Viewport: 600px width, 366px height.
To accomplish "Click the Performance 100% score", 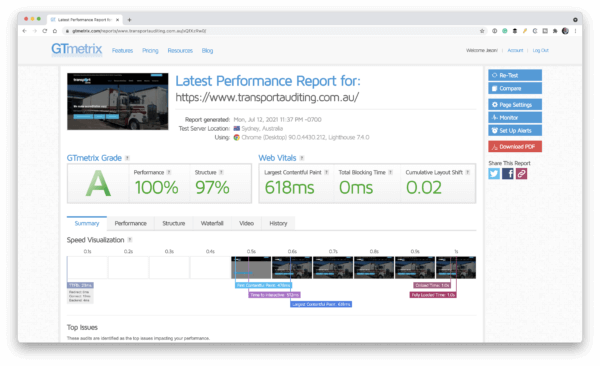I will (x=156, y=188).
